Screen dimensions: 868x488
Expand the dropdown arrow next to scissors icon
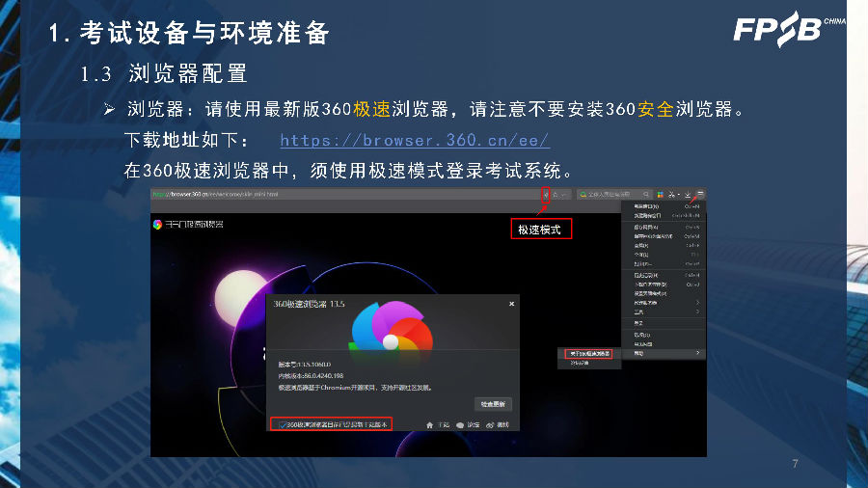pyautogui.click(x=679, y=195)
